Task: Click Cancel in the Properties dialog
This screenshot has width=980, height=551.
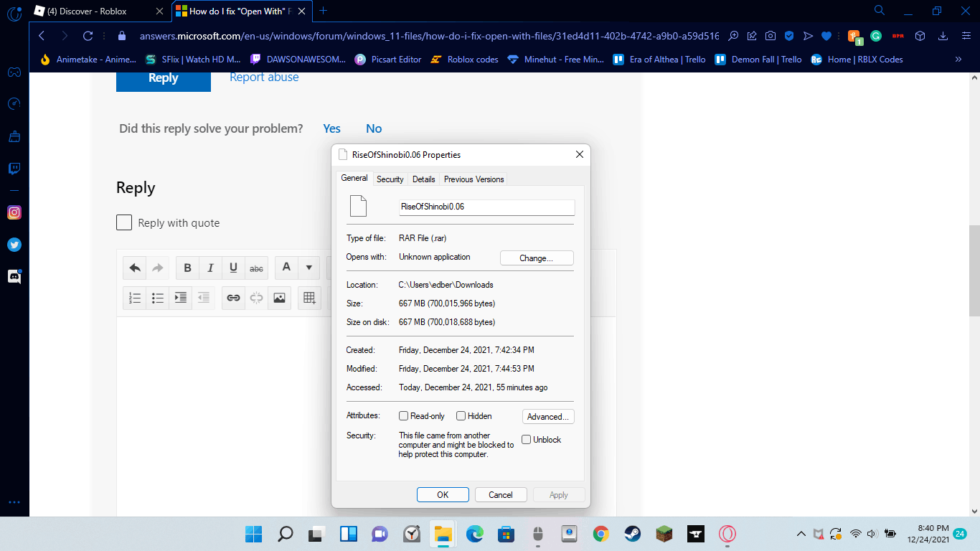Action: (501, 495)
